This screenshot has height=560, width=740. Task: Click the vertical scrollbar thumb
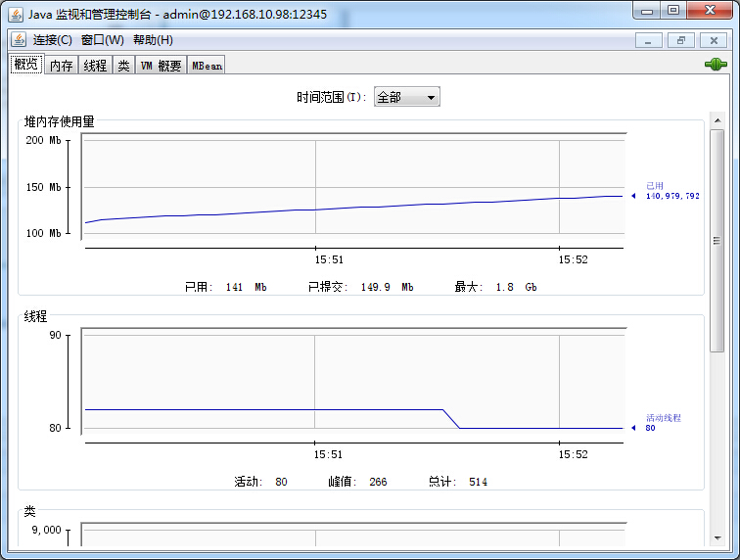tap(717, 241)
